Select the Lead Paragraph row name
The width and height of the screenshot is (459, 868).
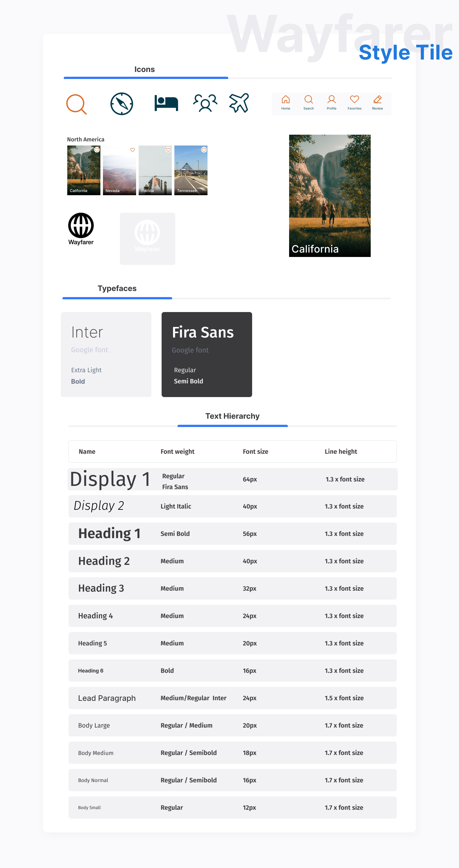pyautogui.click(x=107, y=698)
